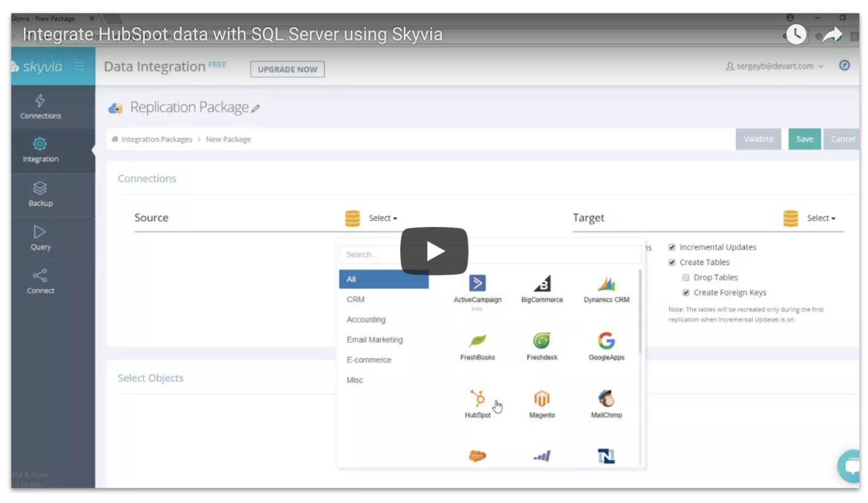Viewport: 868px width, 503px height.
Task: Click the Cancel button
Action: pos(842,139)
